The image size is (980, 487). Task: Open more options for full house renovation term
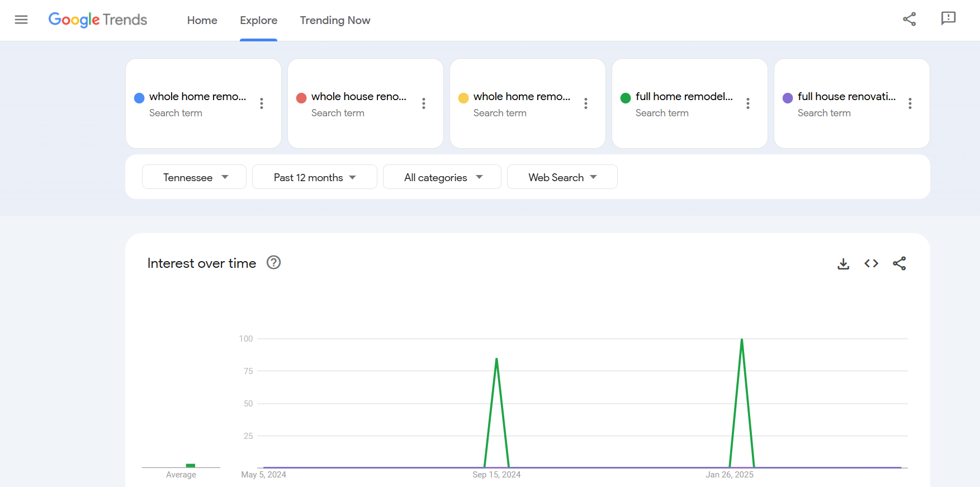910,103
